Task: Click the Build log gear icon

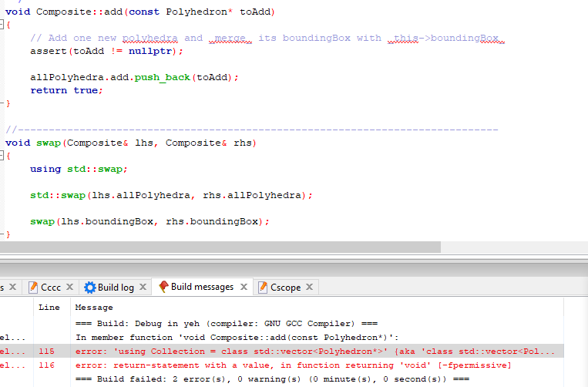Action: pos(90,288)
